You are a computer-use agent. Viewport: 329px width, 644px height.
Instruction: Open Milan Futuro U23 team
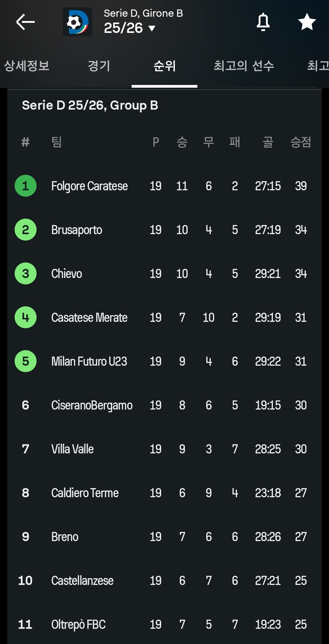tap(89, 361)
